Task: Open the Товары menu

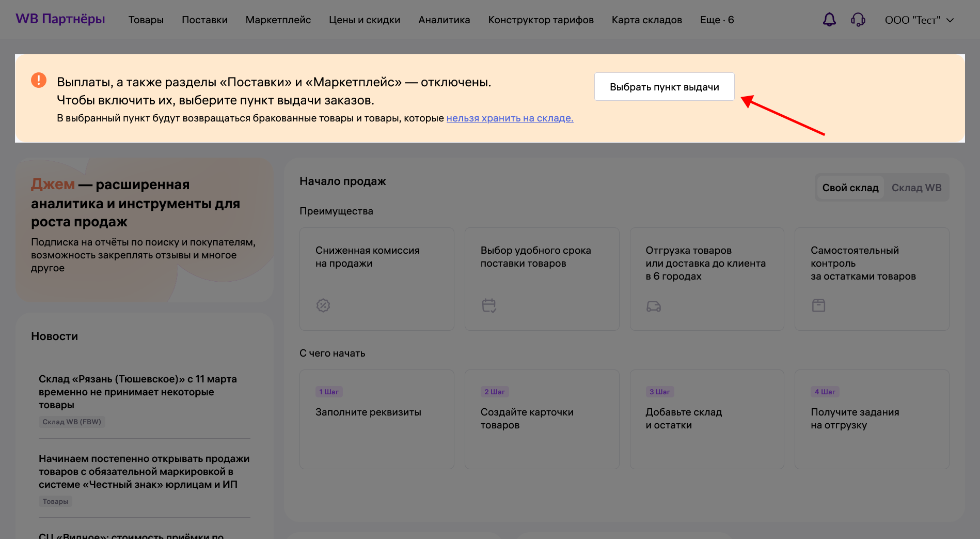Action: 146,20
